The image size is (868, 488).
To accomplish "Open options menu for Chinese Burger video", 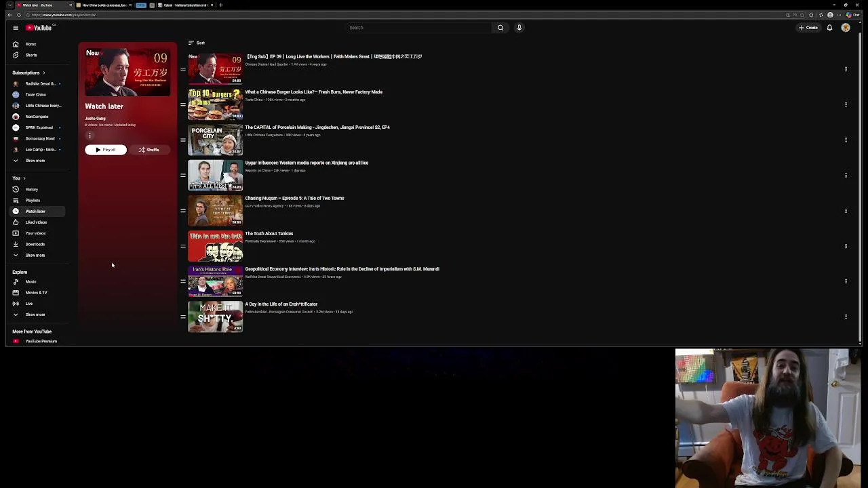I will (846, 104).
